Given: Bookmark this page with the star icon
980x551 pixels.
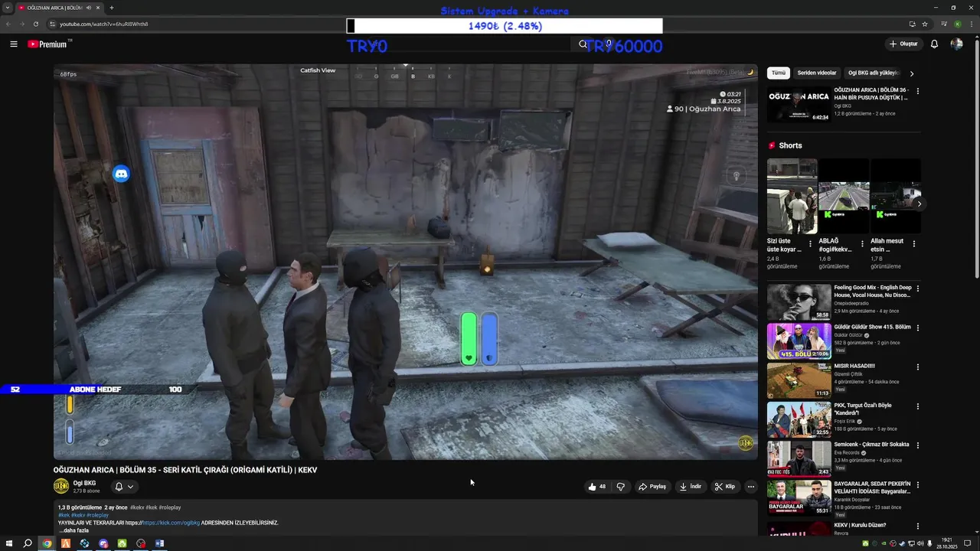Looking at the screenshot, I should pos(925,24).
